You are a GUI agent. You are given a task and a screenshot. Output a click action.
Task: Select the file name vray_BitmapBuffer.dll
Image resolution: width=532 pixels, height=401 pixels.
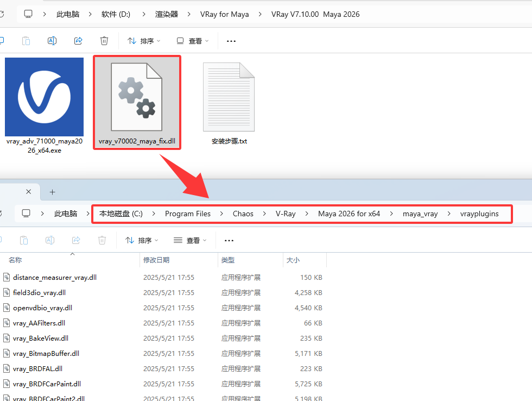46,354
